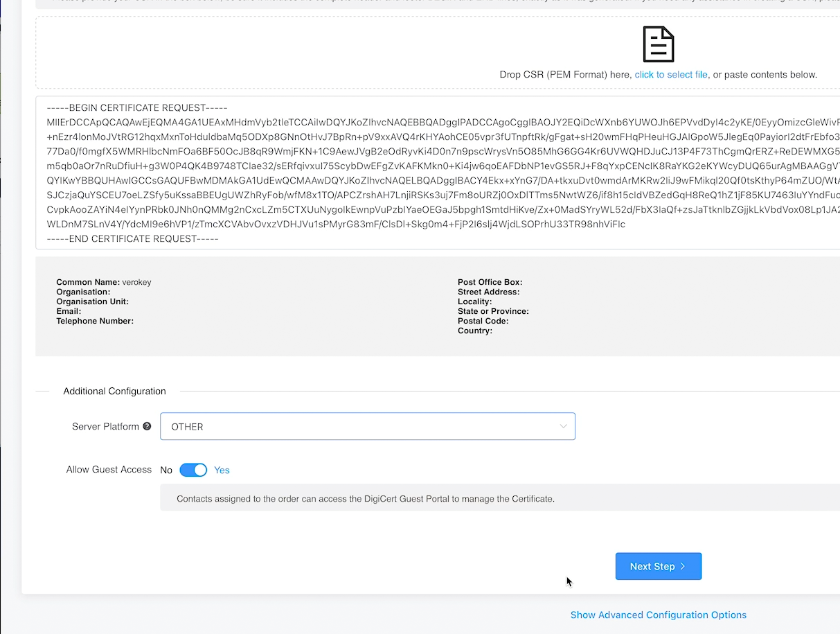Click the BEGIN CERTIFICATE REQUEST header line

point(136,107)
